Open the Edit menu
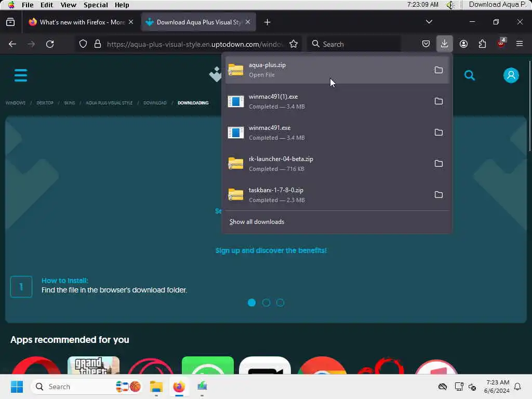The height and width of the screenshot is (399, 532). (46, 5)
